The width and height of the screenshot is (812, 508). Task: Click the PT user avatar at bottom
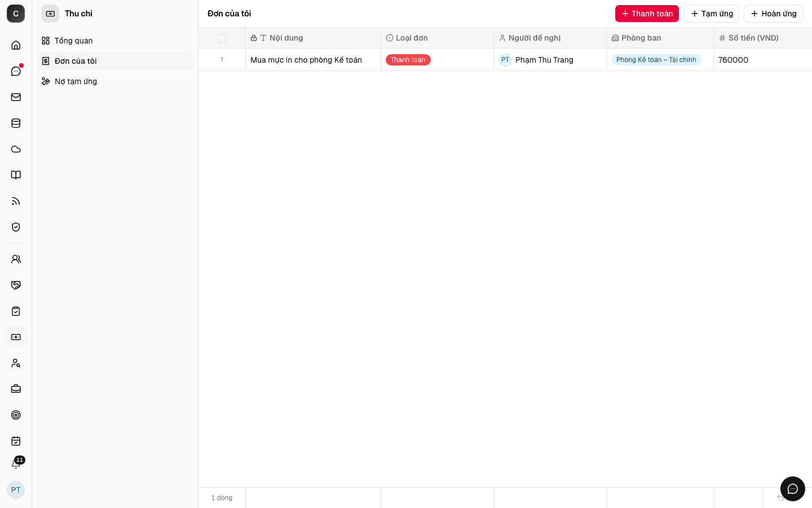pos(16,490)
